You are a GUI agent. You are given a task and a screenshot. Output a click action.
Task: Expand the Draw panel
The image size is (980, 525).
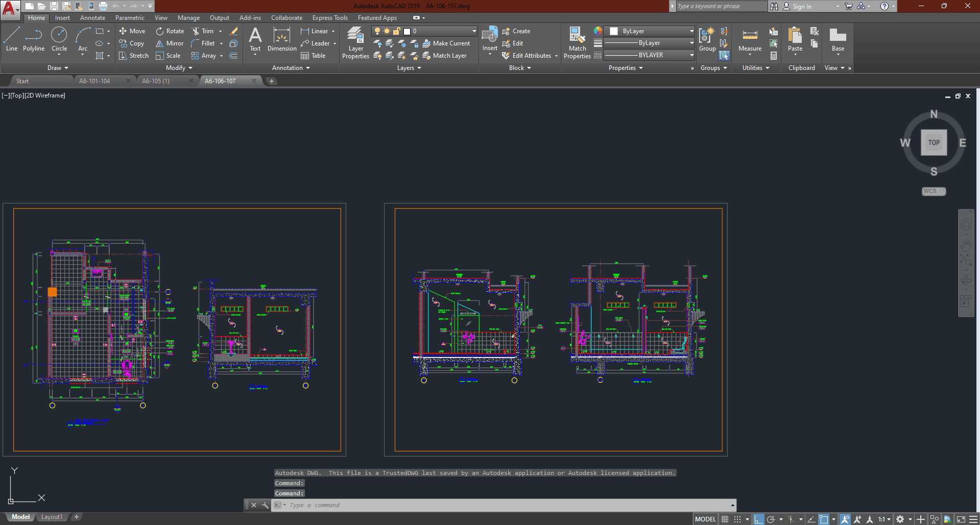coord(58,68)
